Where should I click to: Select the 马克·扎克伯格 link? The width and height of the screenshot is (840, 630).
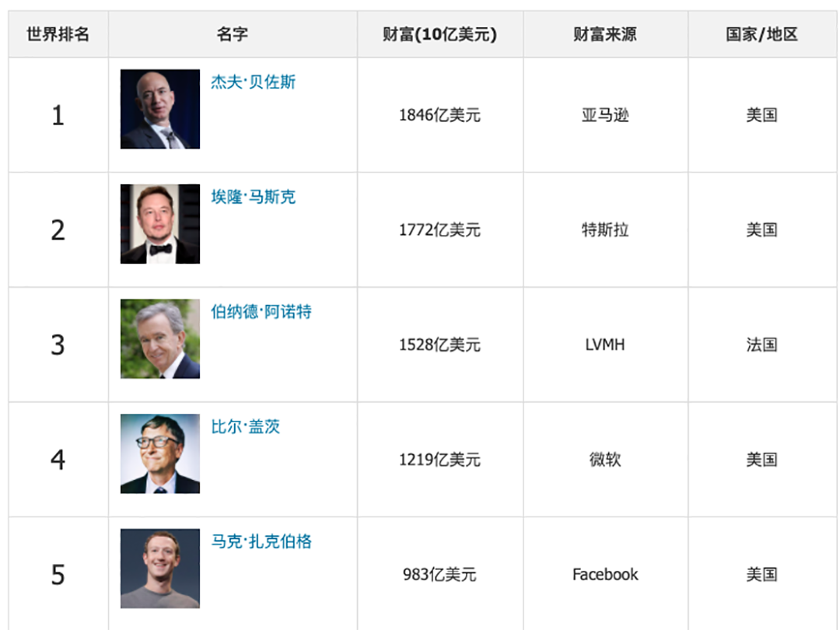pos(261,542)
